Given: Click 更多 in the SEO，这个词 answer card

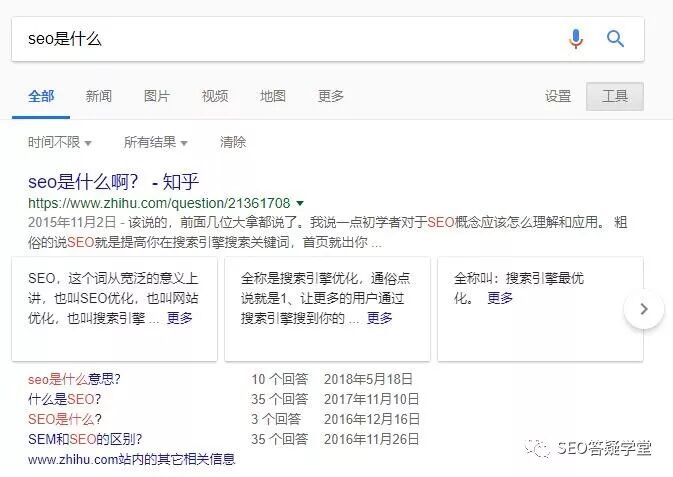Looking at the screenshot, I should pyautogui.click(x=179, y=318).
